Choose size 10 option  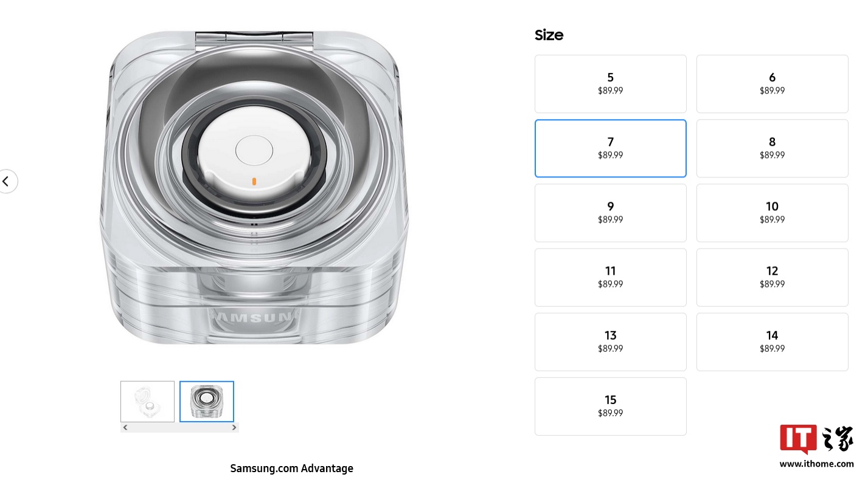772,213
